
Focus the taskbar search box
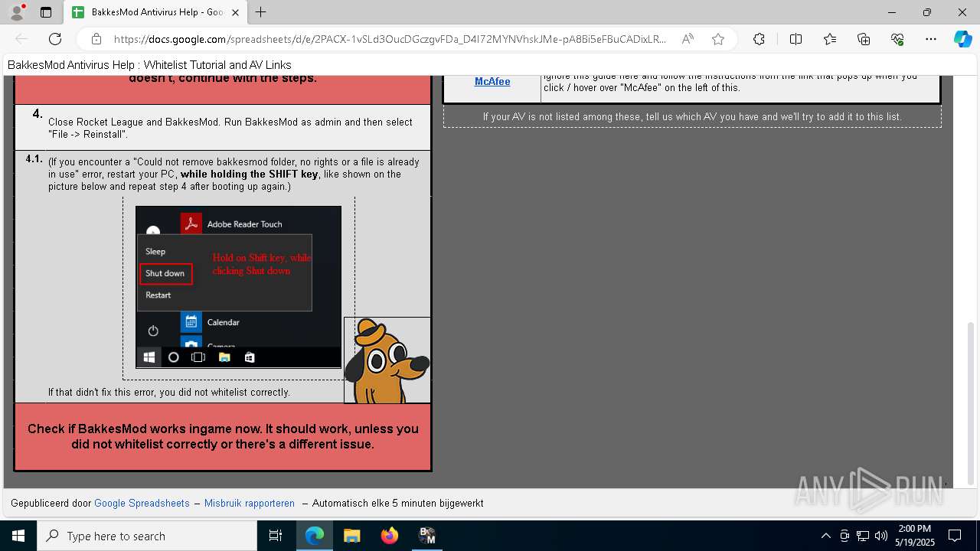pyautogui.click(x=147, y=536)
